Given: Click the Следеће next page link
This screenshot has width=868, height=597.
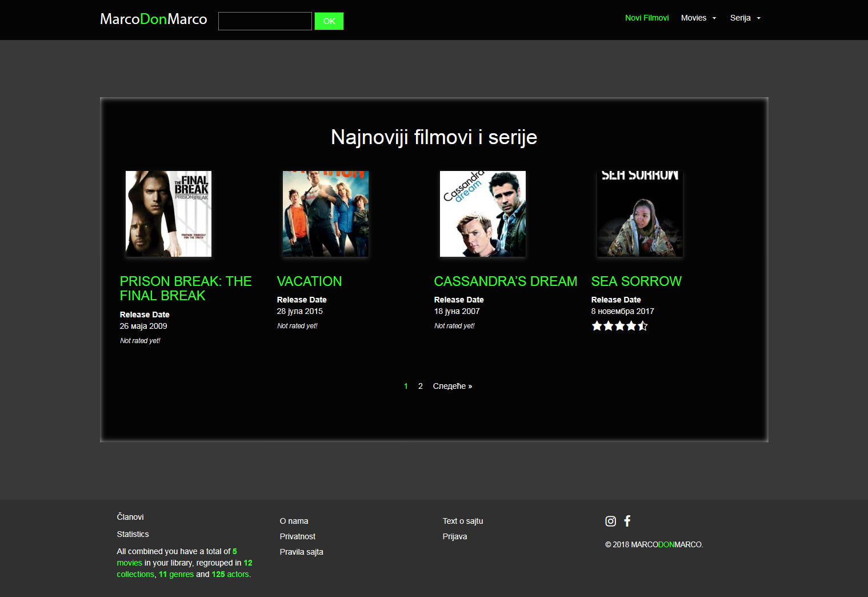Looking at the screenshot, I should pos(452,387).
